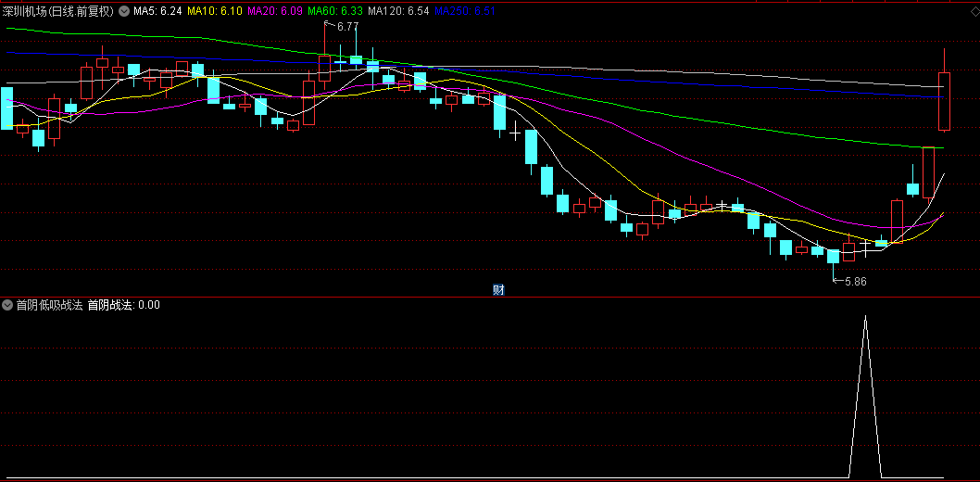This screenshot has width=980, height=482.
Task: Click the 深圳机场(日线.前复权) chart title
Action: point(58,10)
